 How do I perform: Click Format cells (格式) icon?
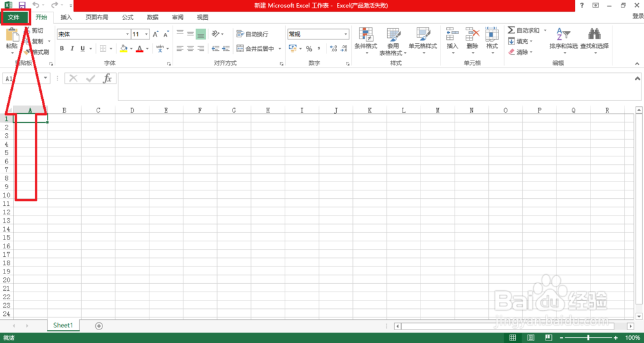[x=492, y=33]
